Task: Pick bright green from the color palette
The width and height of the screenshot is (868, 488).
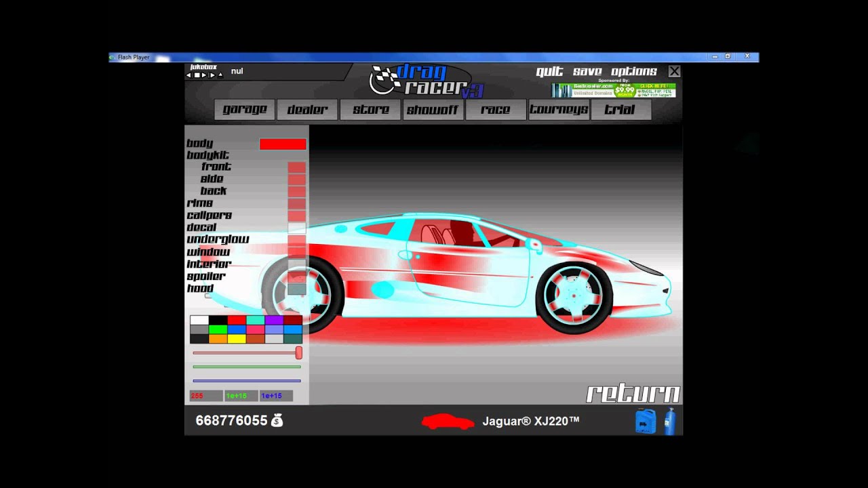Action: pyautogui.click(x=218, y=329)
